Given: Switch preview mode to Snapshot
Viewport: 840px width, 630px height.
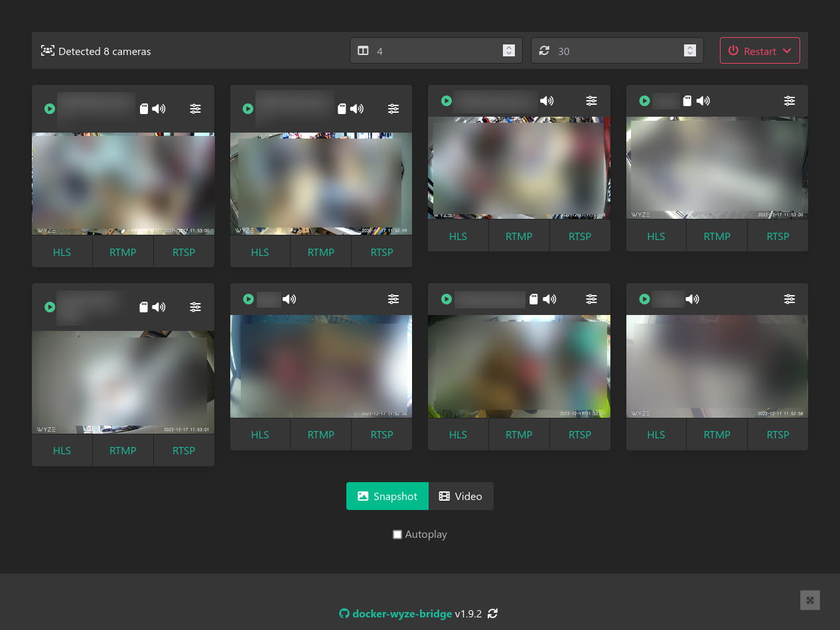Looking at the screenshot, I should tap(387, 496).
